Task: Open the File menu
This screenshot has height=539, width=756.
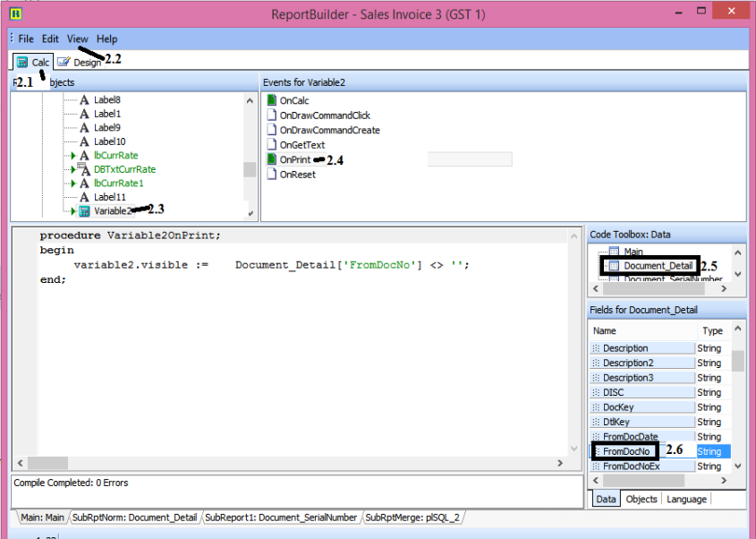Action: pyautogui.click(x=26, y=39)
